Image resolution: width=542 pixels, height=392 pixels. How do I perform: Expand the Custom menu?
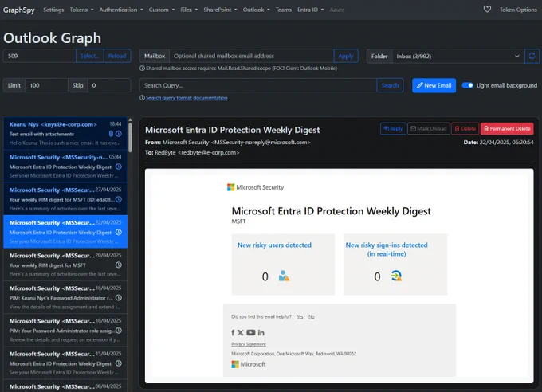pos(162,10)
